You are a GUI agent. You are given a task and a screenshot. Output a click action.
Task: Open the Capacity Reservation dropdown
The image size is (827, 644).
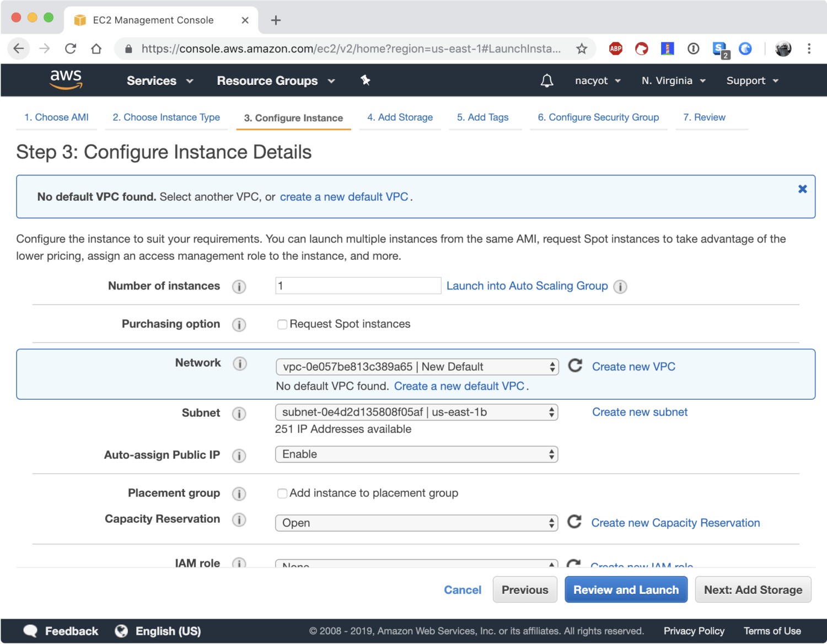point(416,523)
